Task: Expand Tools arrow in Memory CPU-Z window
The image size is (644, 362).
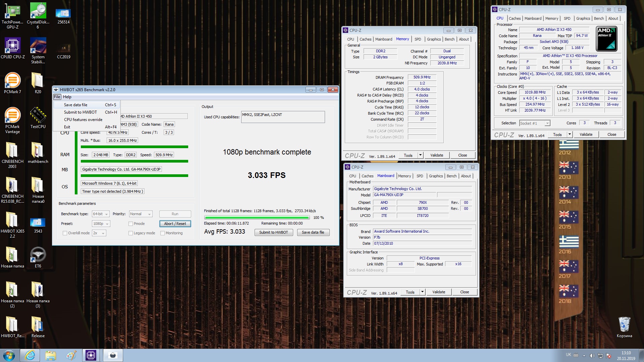Action: pos(420,156)
